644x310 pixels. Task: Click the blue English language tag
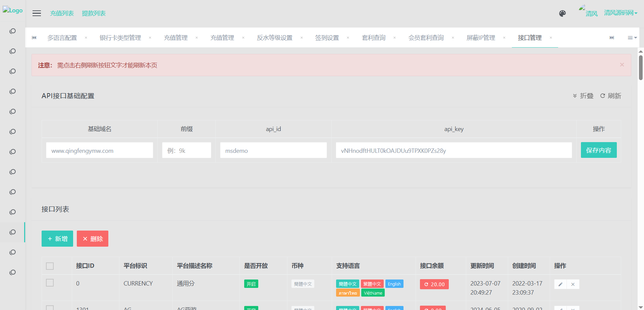[x=394, y=284]
